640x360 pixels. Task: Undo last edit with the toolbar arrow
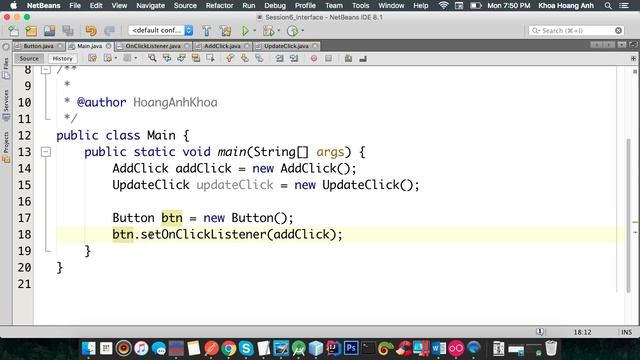tap(91, 31)
